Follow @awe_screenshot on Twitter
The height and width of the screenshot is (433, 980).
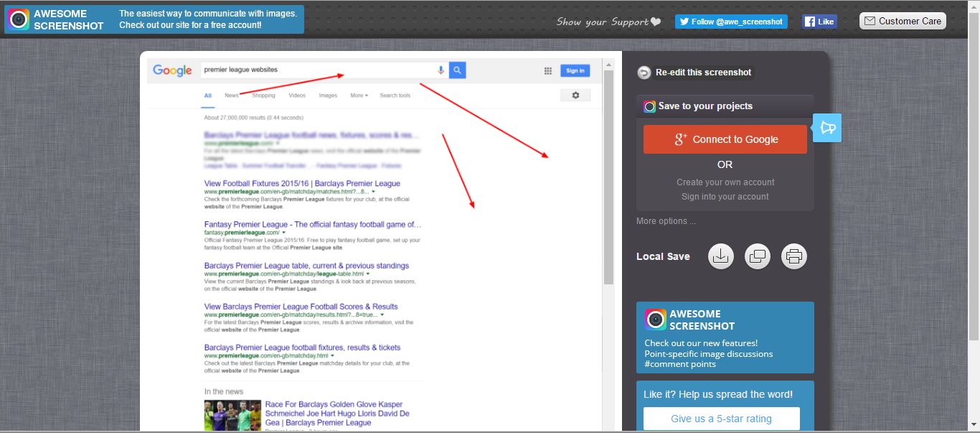pos(731,22)
